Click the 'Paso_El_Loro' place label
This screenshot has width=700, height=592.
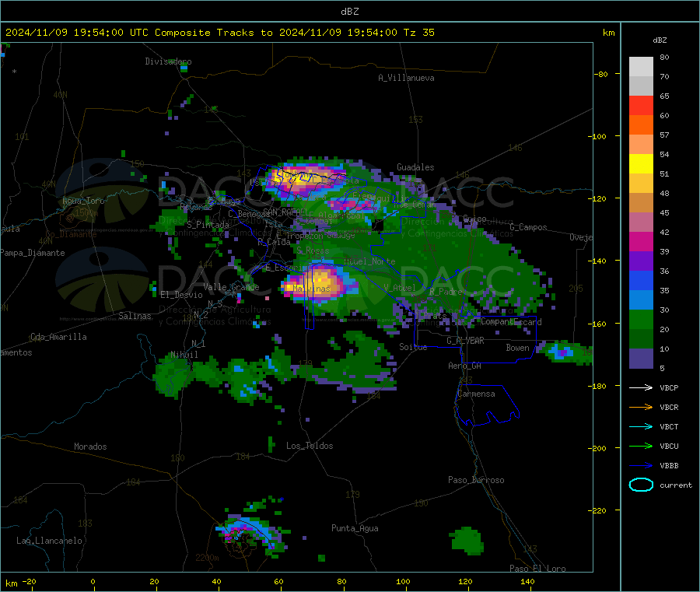point(537,569)
